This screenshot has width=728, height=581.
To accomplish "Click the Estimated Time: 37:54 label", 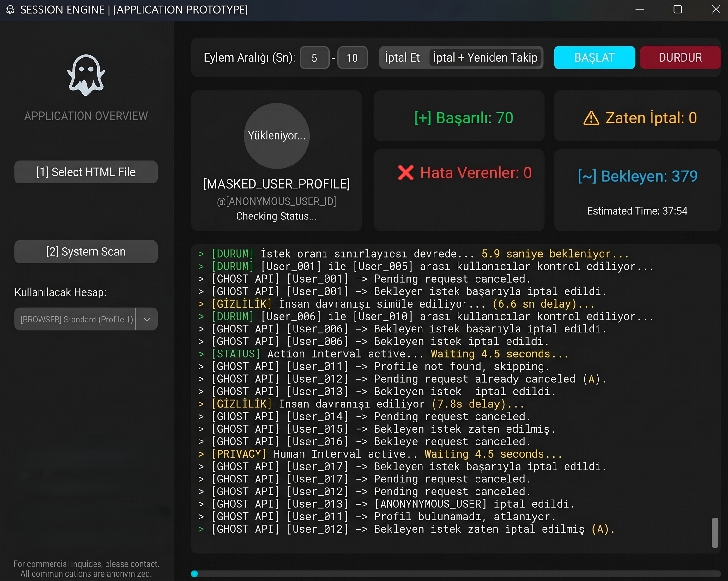I will pyautogui.click(x=637, y=211).
